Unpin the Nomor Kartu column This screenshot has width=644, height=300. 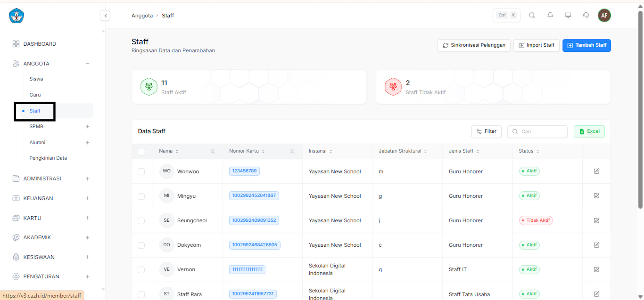click(292, 151)
